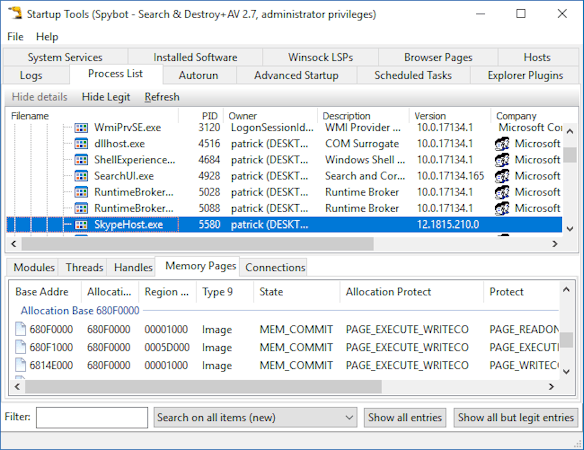
Task: Click the company icon in ShellExperience row
Action: [502, 160]
